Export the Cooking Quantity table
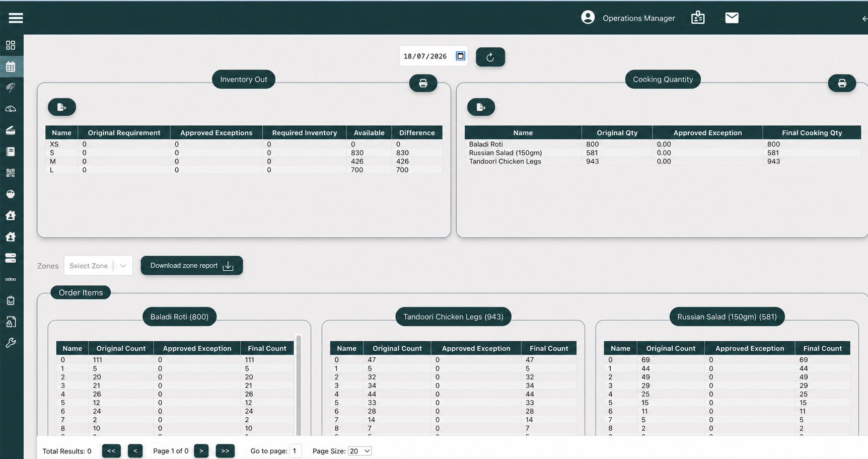 481,107
